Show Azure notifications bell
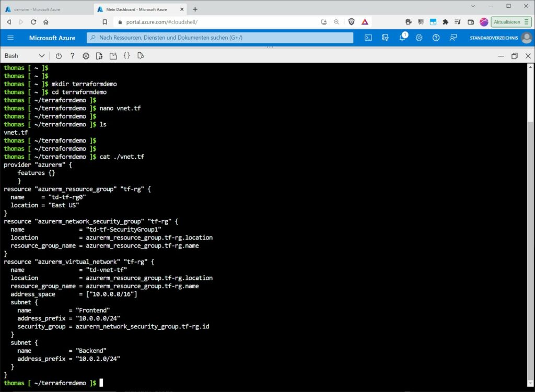Viewport: 535px width, 392px height. click(403, 37)
